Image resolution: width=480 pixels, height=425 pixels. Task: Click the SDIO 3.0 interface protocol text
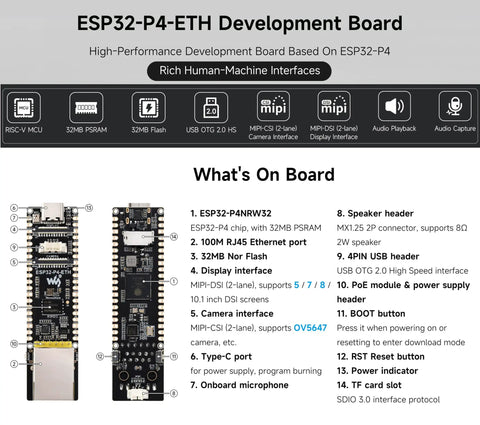click(x=388, y=399)
